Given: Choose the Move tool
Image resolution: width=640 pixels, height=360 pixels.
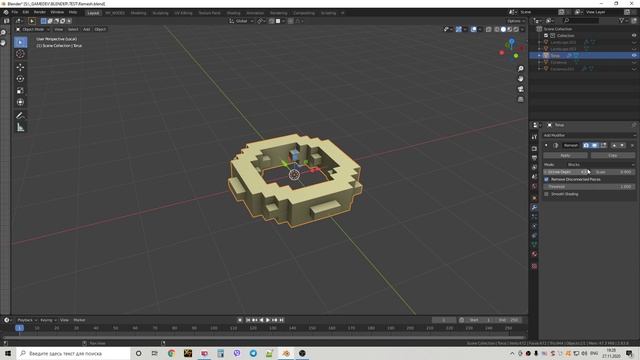Looking at the screenshot, I should [20, 67].
